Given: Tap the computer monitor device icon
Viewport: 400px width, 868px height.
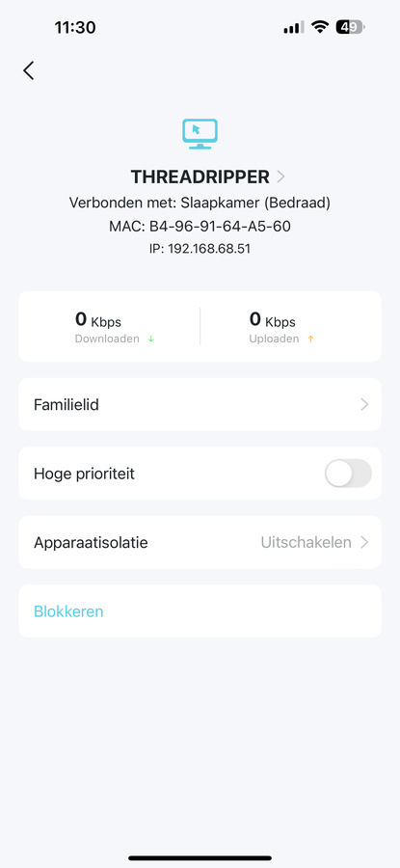Looking at the screenshot, I should pos(200,134).
